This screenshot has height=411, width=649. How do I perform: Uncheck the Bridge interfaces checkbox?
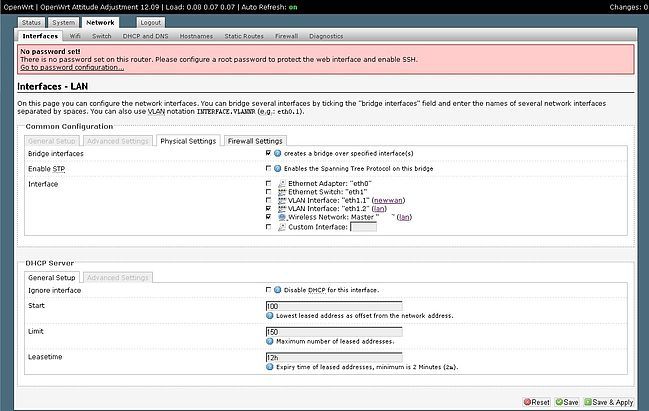pyautogui.click(x=269, y=154)
